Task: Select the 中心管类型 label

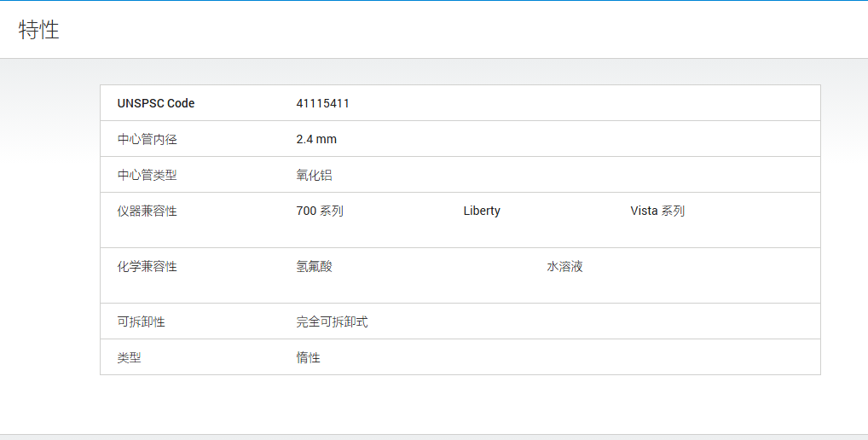Action: click(148, 176)
